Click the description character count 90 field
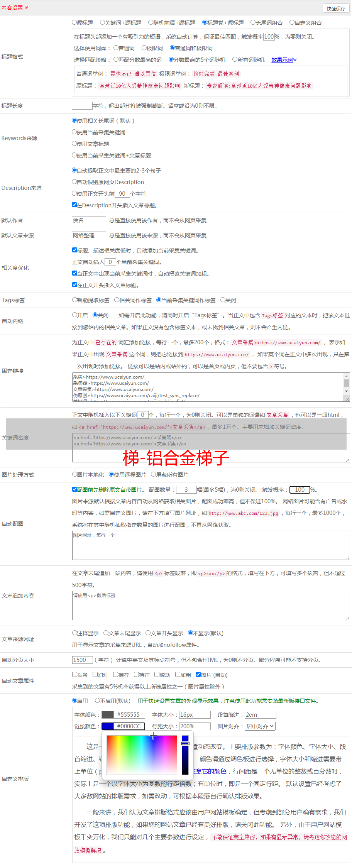The height and width of the screenshot is (868, 352). pos(122,194)
